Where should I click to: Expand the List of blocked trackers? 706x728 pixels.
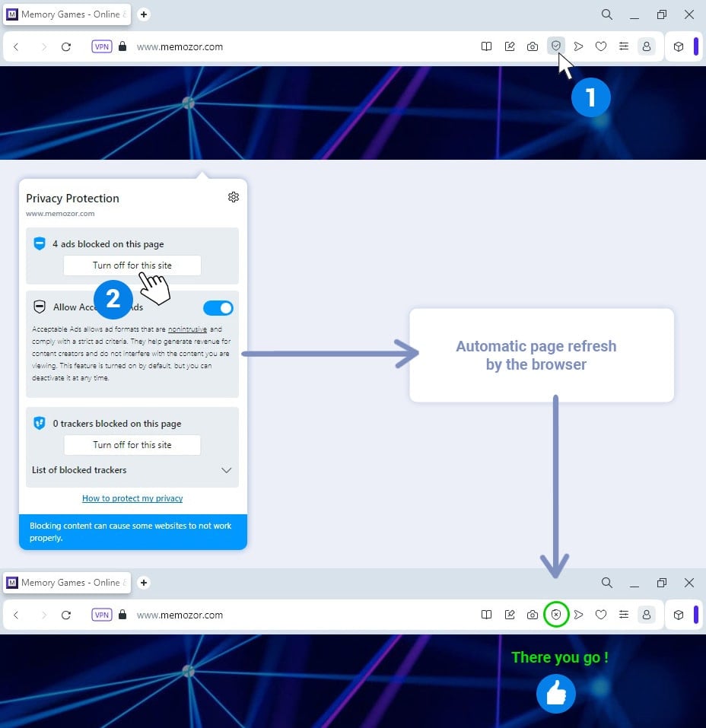pos(226,470)
